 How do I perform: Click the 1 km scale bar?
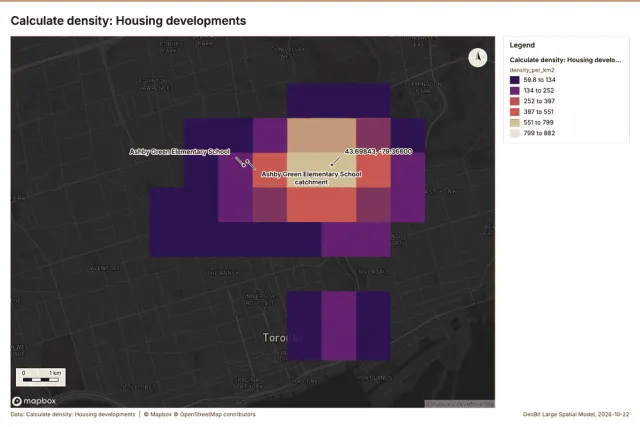(41, 377)
